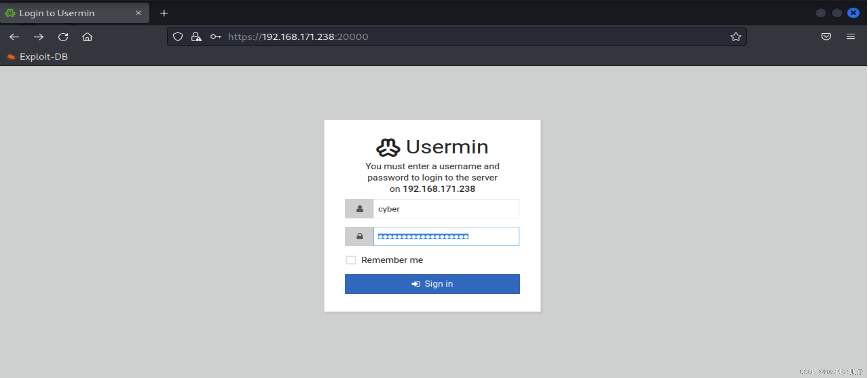Viewport: 868px width, 378px height.
Task: Click the user icon beside username field
Action: point(359,209)
